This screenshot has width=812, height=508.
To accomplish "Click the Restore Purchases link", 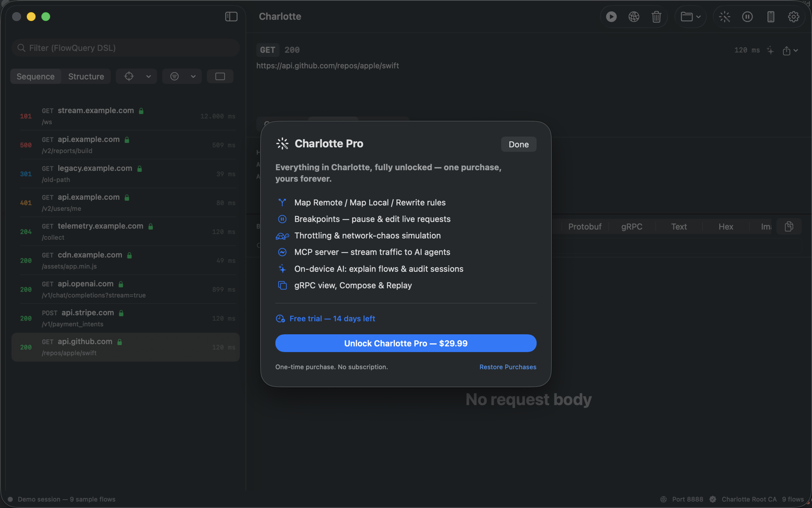I will pyautogui.click(x=508, y=367).
